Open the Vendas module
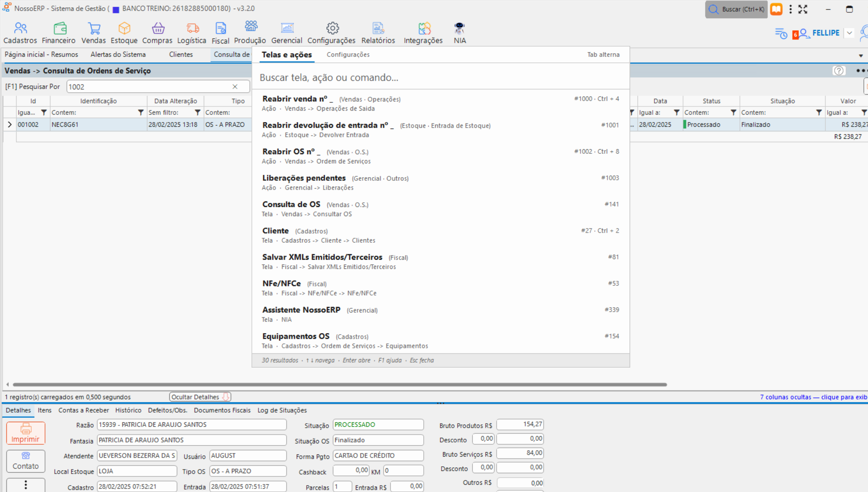The height and width of the screenshot is (492, 868). (x=94, y=34)
